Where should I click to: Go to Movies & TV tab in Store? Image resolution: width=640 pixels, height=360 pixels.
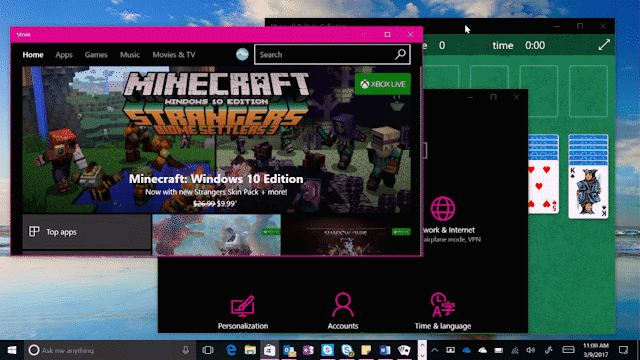(x=174, y=55)
